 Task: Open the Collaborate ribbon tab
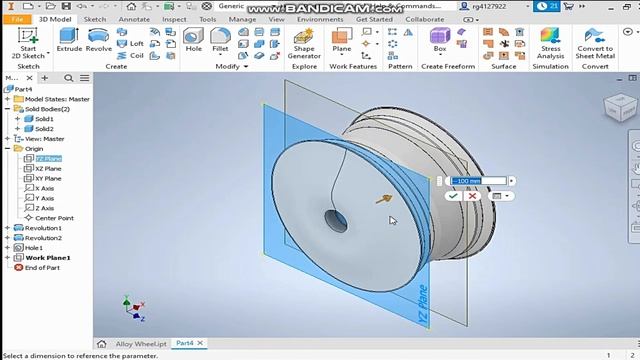[425, 19]
